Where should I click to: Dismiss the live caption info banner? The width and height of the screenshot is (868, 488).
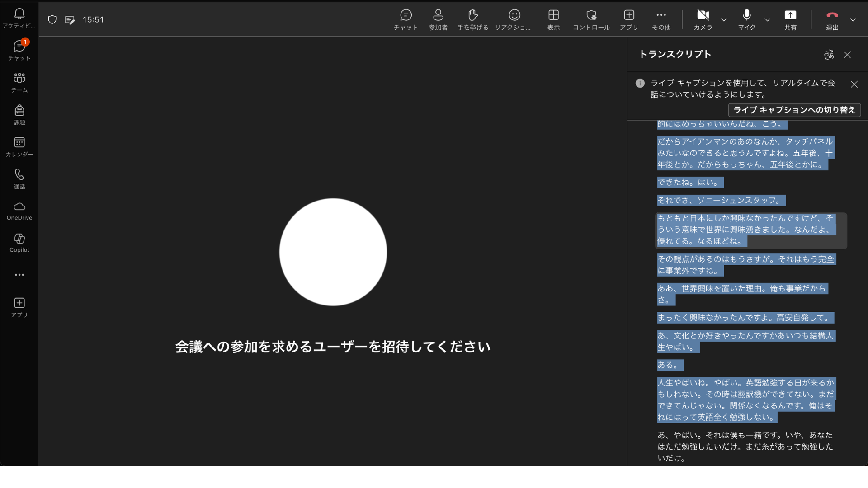[x=854, y=84]
